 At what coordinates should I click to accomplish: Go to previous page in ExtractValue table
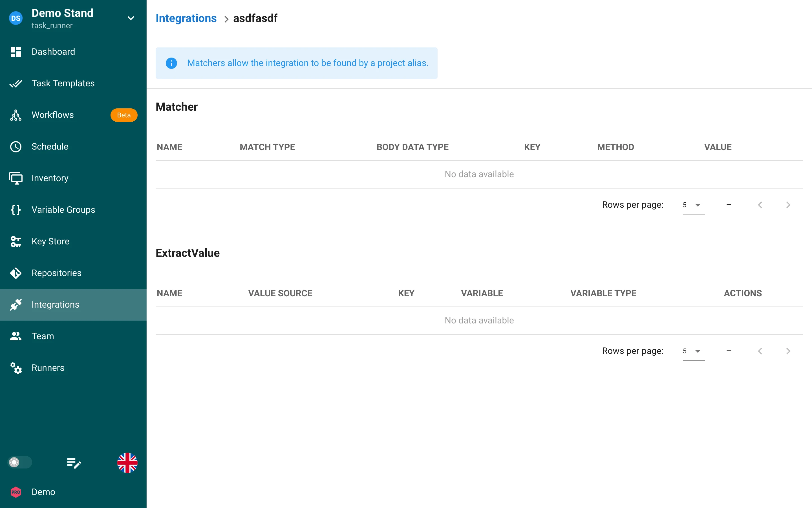[x=760, y=351]
